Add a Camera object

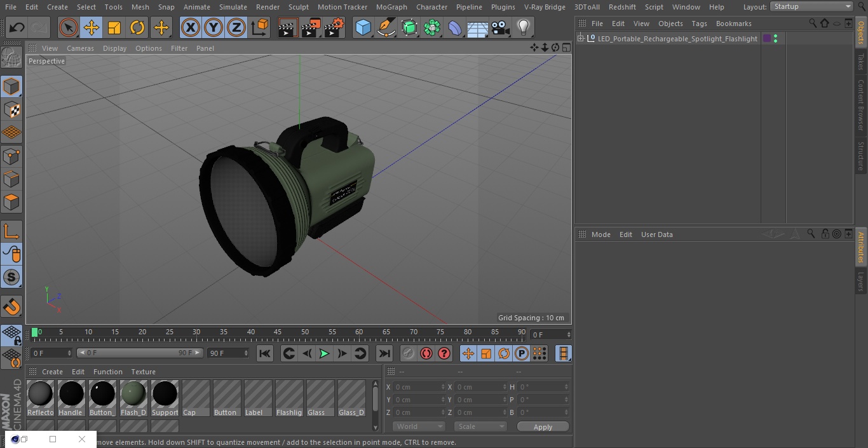(x=501, y=27)
